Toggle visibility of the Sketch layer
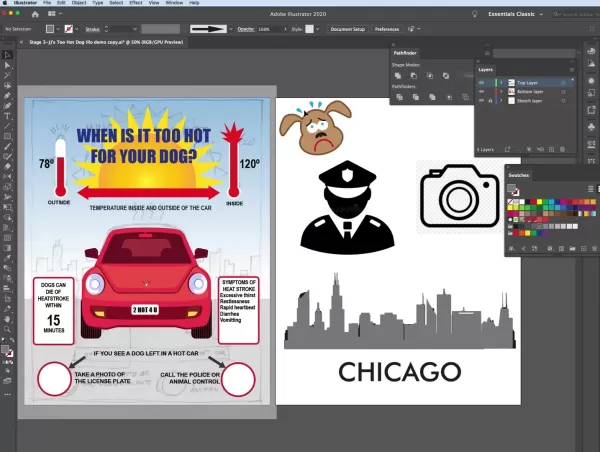600x452 pixels. coord(482,101)
